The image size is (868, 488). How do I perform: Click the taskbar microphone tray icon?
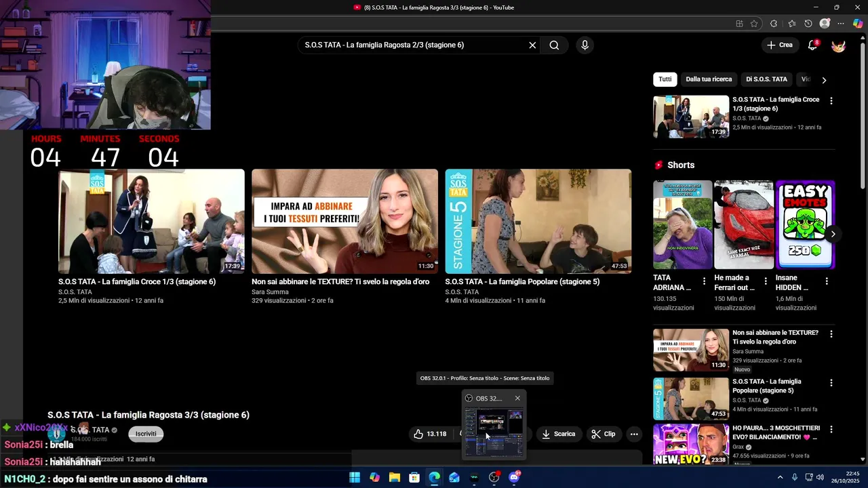tap(794, 477)
